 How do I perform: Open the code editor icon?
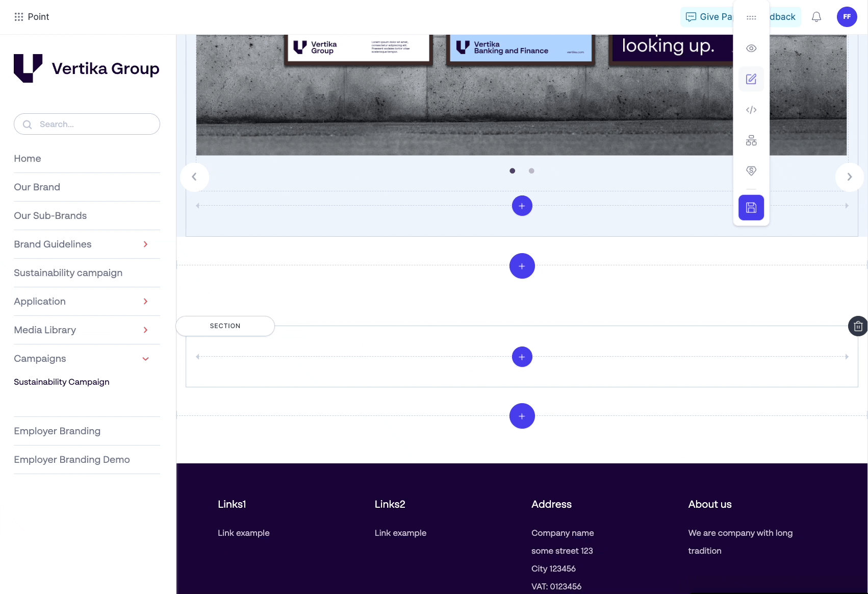click(x=751, y=110)
